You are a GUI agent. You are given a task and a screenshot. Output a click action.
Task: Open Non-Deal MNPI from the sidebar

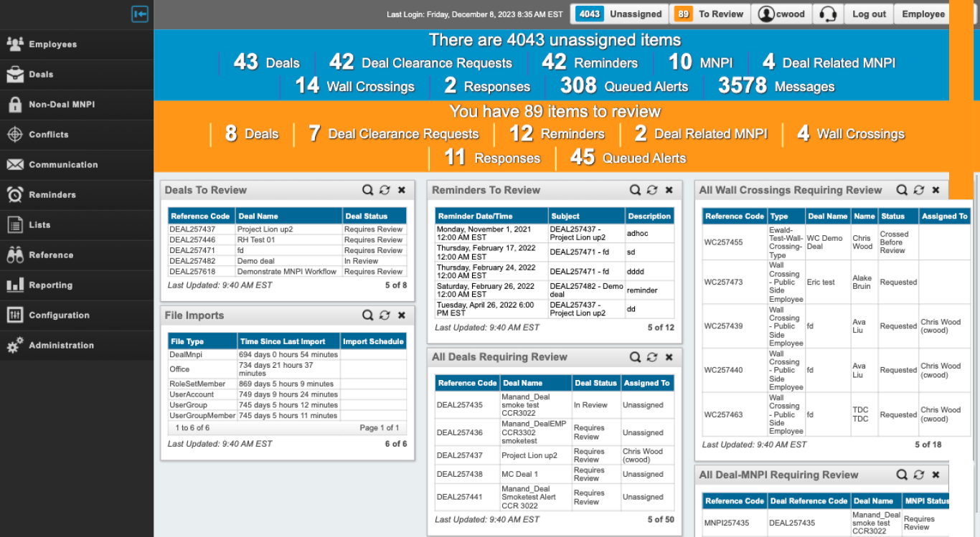[62, 105]
